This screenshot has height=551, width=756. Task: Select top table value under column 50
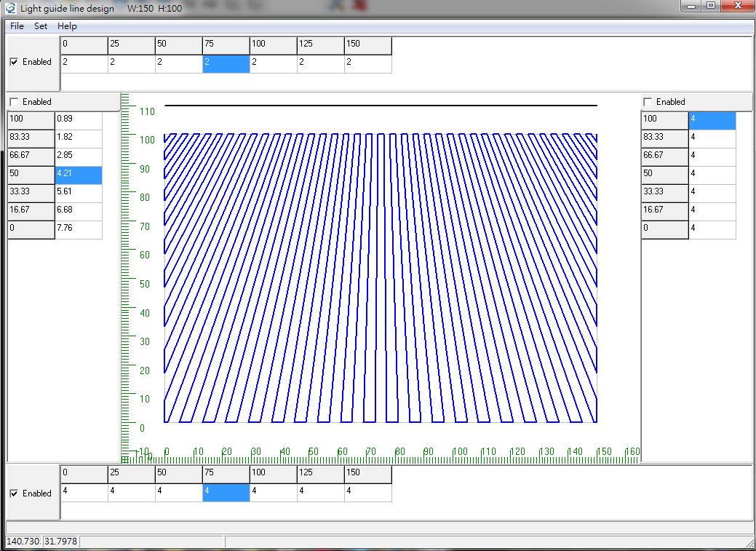click(179, 63)
